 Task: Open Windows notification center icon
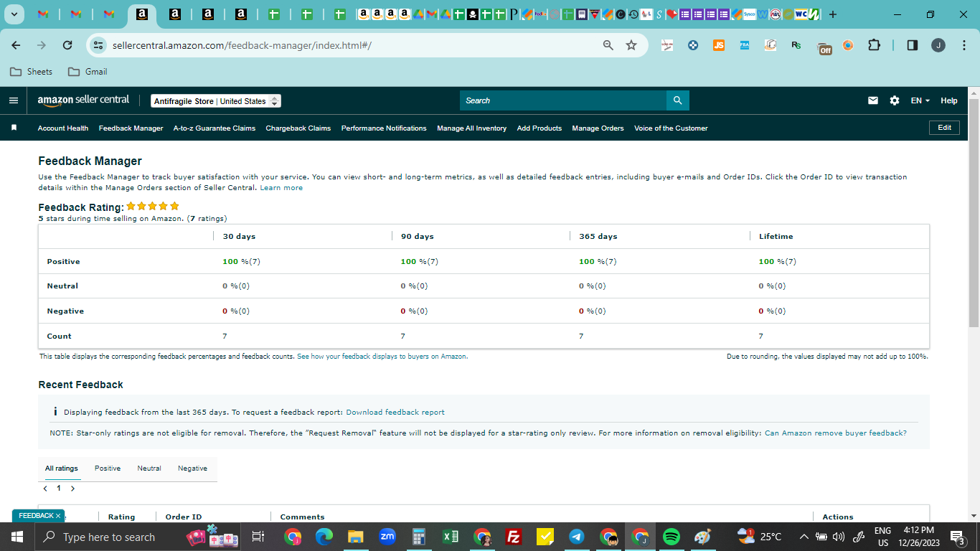[x=957, y=537]
